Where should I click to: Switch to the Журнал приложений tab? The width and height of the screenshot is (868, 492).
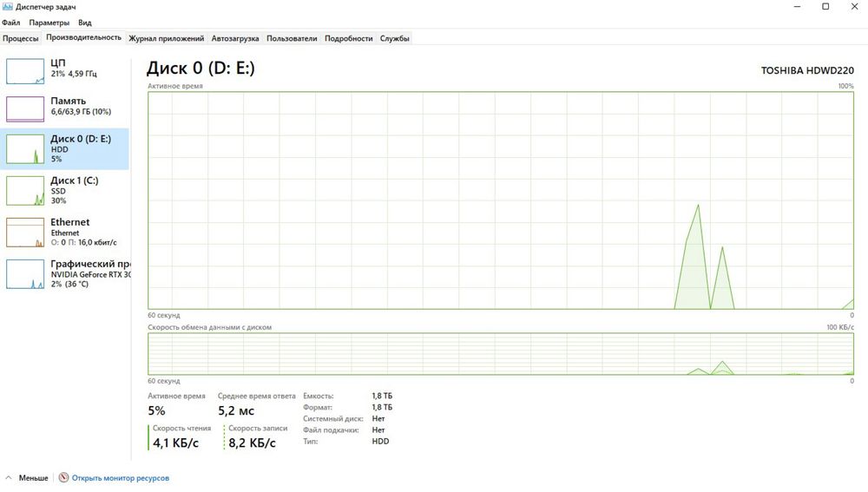[x=166, y=38]
